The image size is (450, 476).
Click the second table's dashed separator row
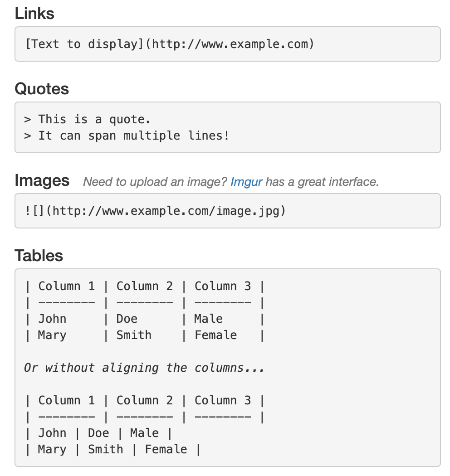[145, 417]
